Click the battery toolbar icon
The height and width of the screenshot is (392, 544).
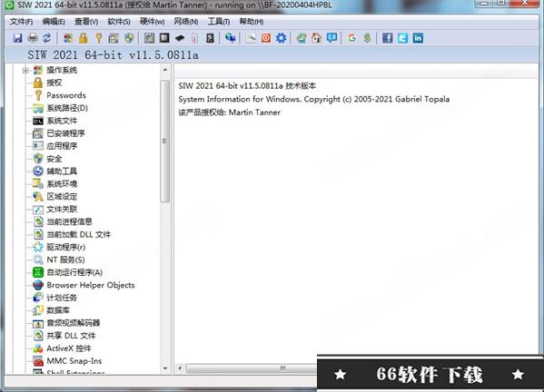pos(194,38)
